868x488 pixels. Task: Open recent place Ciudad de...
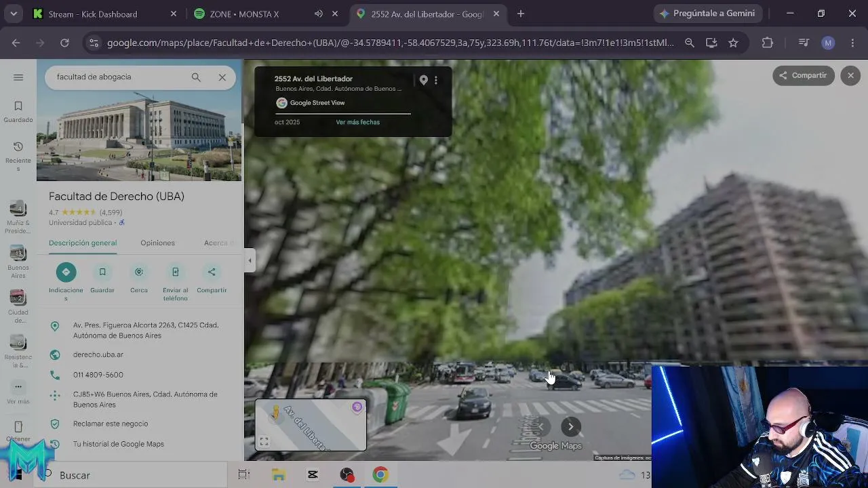click(18, 306)
